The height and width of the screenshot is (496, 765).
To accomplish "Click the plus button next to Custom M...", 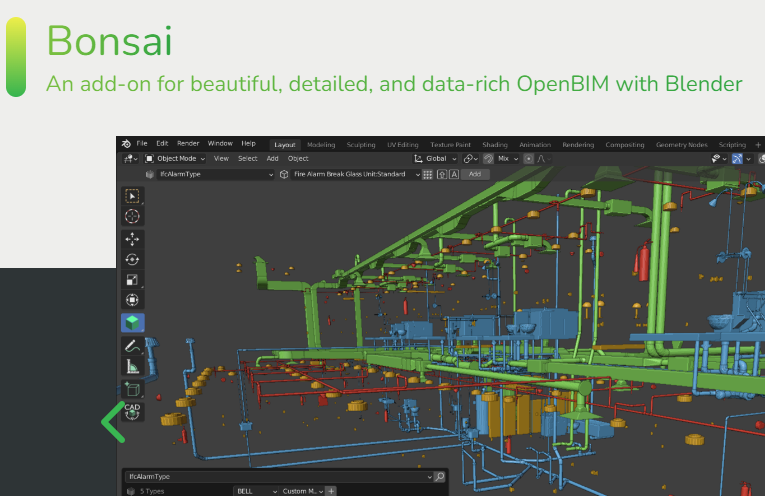I will point(331,491).
